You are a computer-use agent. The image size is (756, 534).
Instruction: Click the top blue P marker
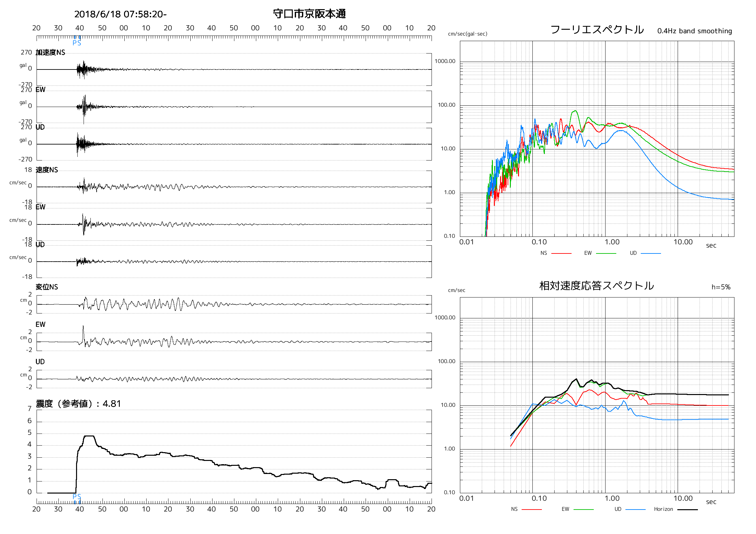tap(74, 43)
